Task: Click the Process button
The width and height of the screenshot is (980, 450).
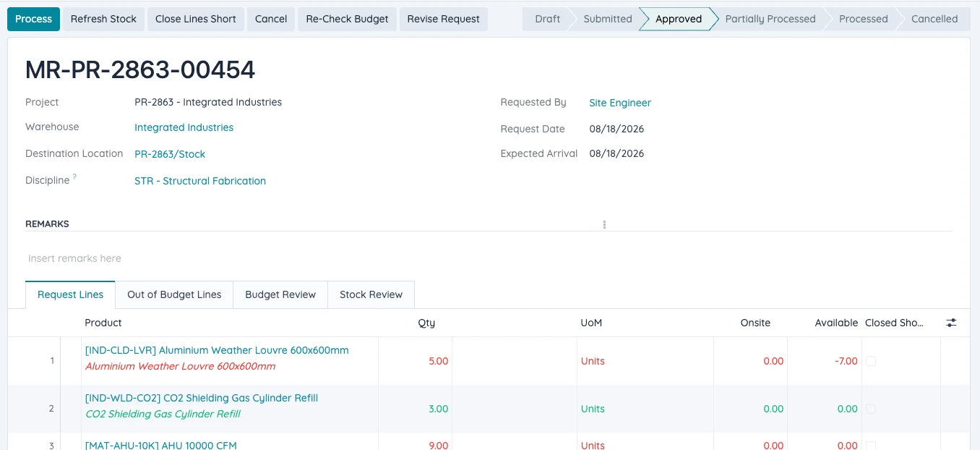Action: coord(33,19)
